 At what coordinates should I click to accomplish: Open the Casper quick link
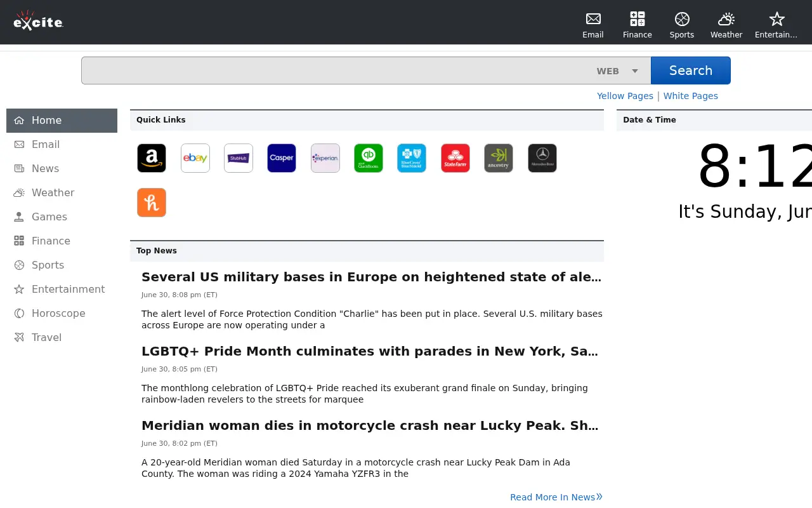282,158
